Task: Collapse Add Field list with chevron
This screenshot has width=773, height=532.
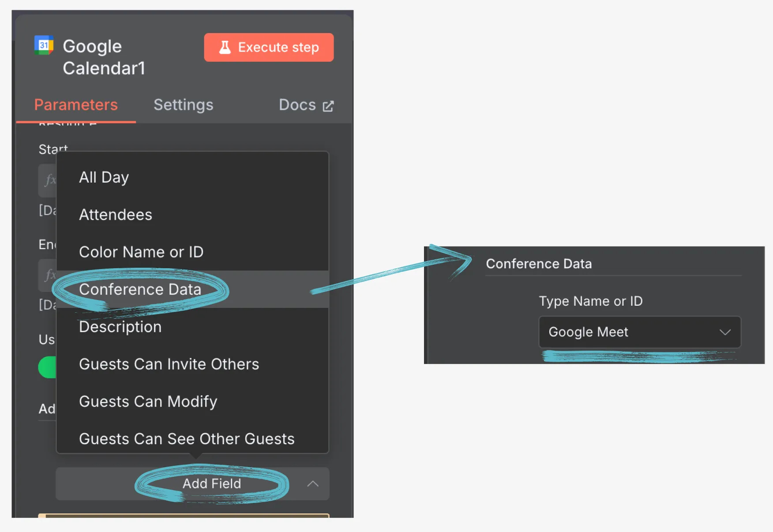Action: (x=313, y=484)
